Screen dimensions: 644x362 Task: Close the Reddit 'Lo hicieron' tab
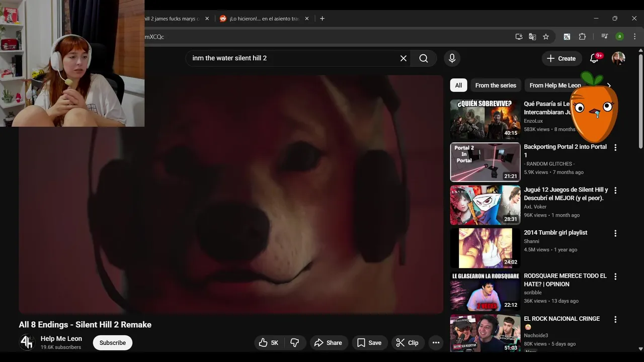307,19
